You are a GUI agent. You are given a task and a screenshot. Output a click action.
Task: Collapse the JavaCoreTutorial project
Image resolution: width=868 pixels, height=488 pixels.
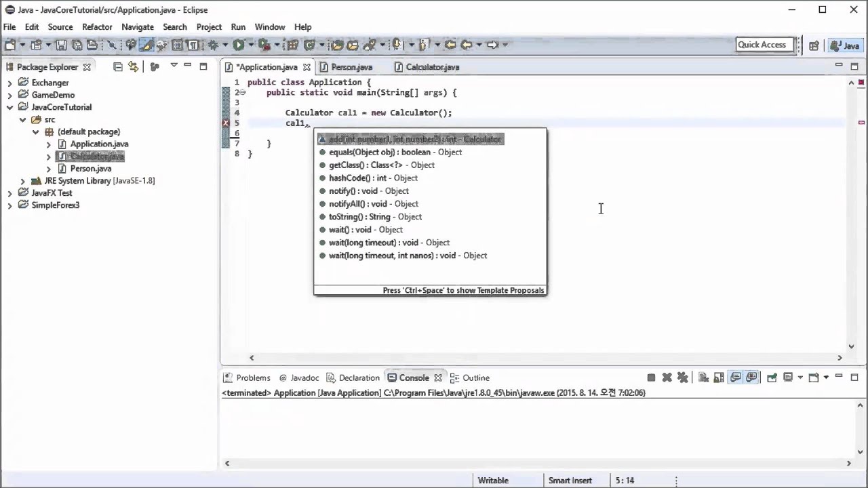point(9,107)
